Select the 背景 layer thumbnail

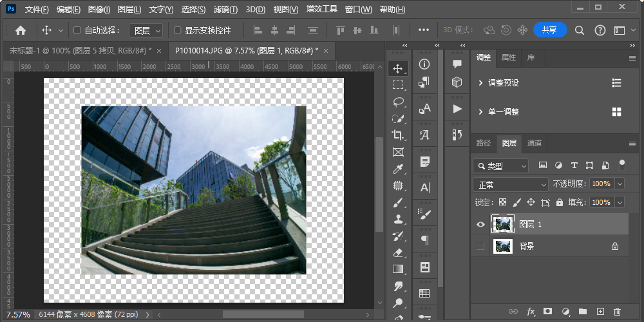502,246
